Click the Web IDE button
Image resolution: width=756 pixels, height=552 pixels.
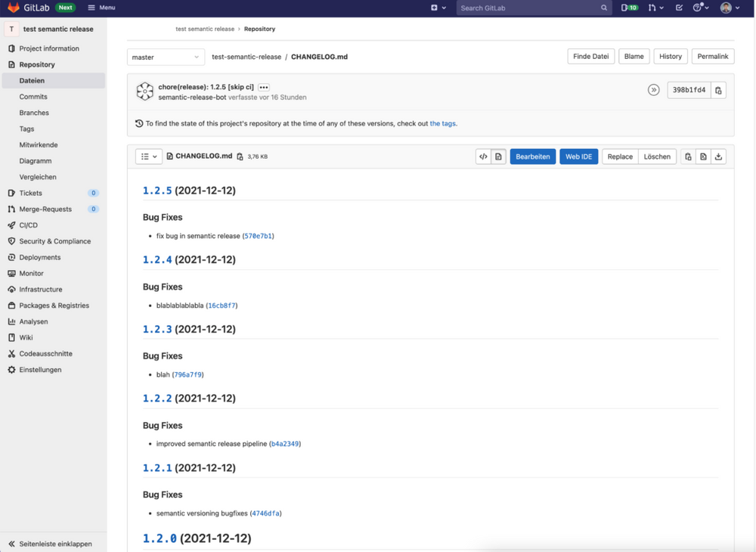coord(579,156)
